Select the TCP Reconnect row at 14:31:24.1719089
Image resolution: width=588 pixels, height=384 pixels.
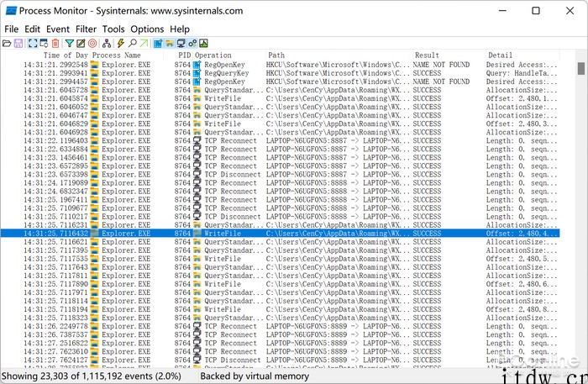pos(280,182)
